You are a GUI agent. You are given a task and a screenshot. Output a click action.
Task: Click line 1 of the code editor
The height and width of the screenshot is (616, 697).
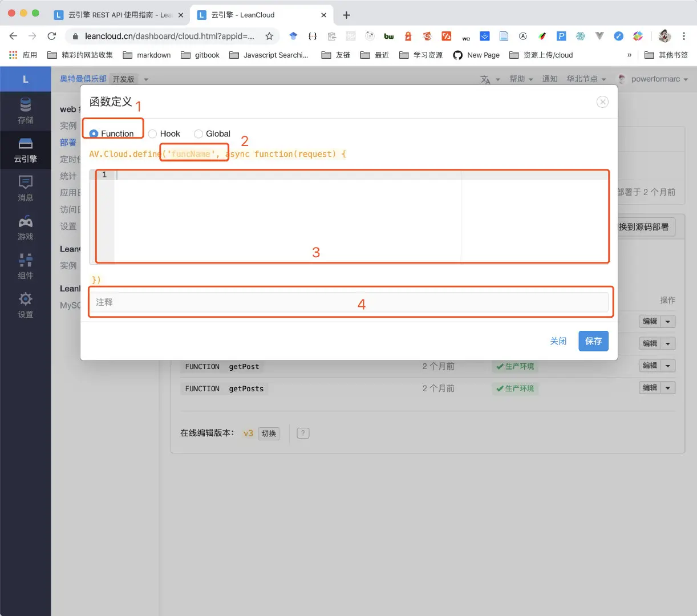pyautogui.click(x=363, y=175)
